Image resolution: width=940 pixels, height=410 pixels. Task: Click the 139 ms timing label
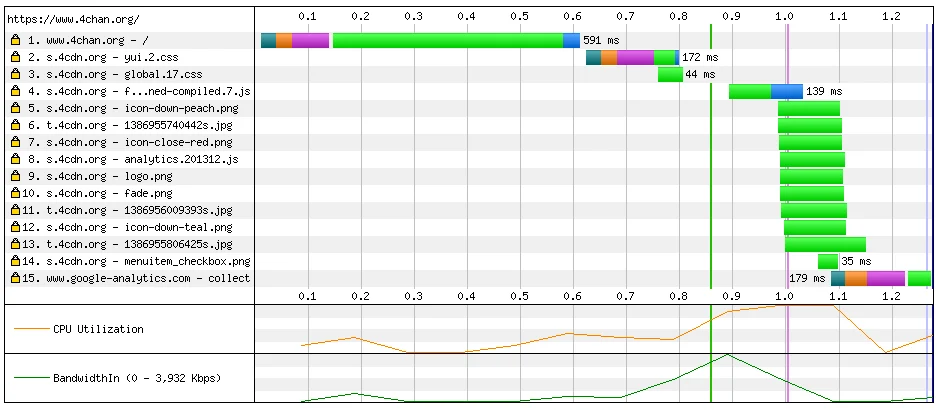pos(824,92)
